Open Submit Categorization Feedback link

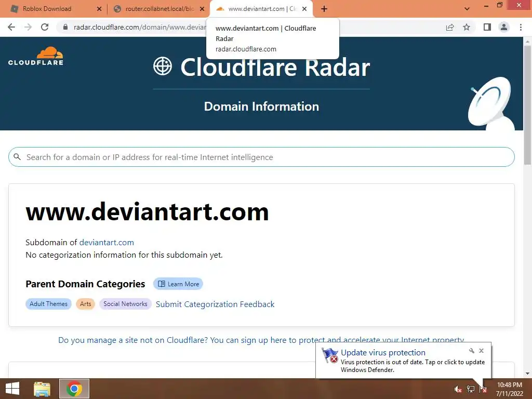point(215,304)
